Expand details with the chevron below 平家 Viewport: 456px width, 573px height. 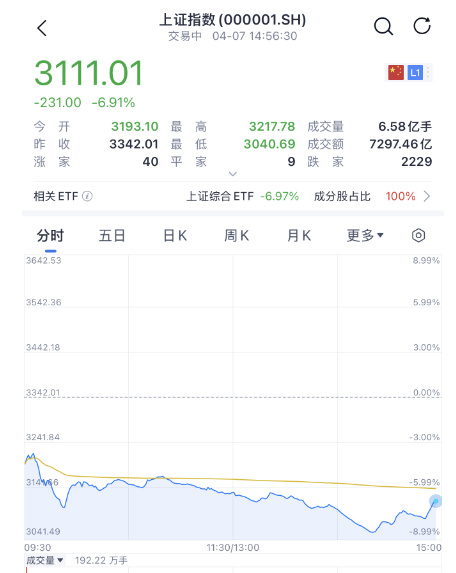click(233, 174)
